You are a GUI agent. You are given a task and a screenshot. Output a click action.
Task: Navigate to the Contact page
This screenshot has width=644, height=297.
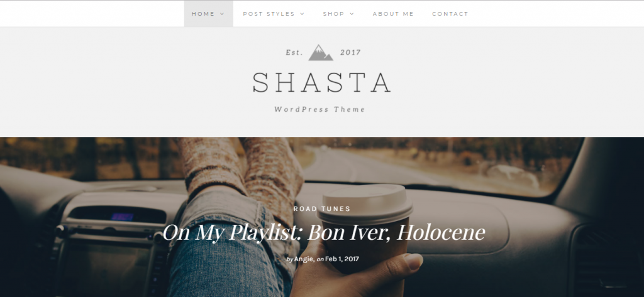coord(450,14)
